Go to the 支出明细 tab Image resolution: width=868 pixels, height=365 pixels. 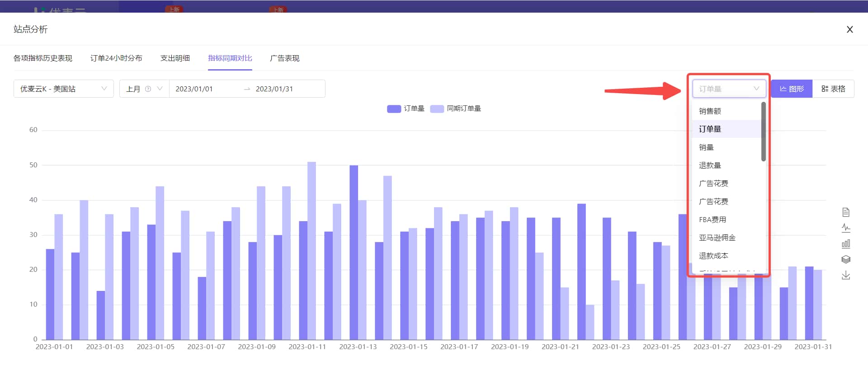[x=175, y=58]
